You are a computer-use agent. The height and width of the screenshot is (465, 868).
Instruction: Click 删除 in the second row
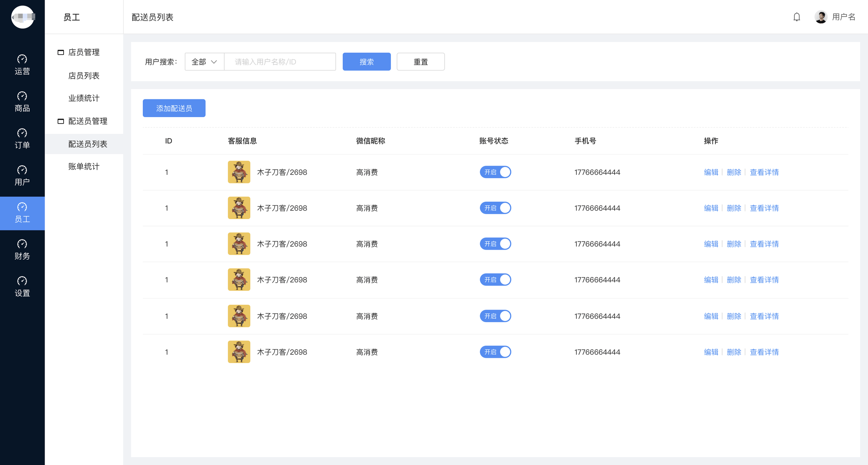[734, 208]
